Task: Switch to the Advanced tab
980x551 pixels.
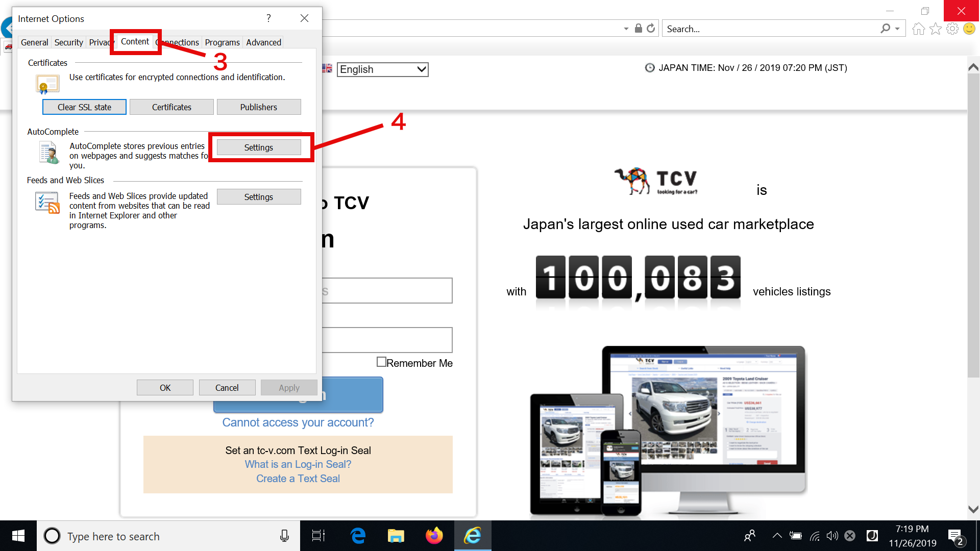Action: [263, 42]
